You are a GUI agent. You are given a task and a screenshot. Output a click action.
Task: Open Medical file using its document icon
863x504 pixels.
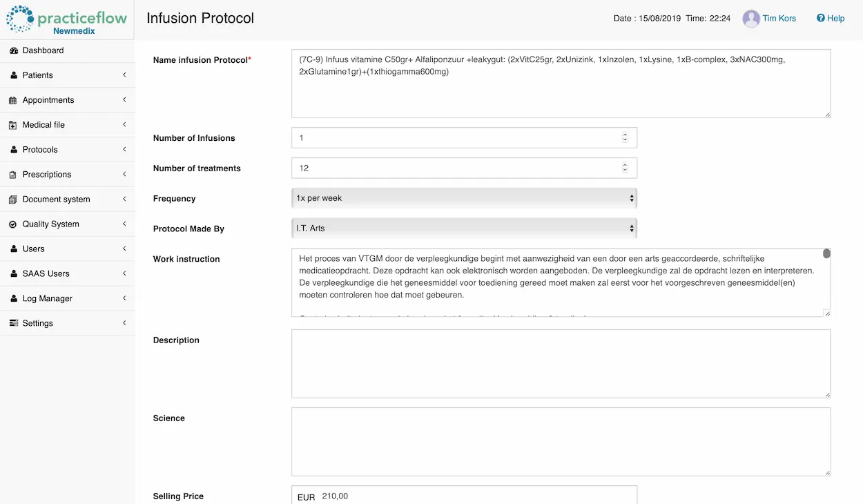click(x=14, y=125)
